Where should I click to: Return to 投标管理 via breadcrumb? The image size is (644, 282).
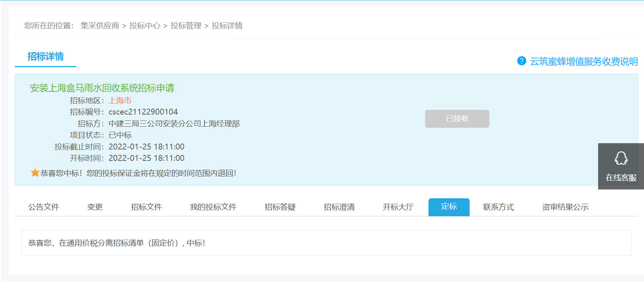[186, 26]
